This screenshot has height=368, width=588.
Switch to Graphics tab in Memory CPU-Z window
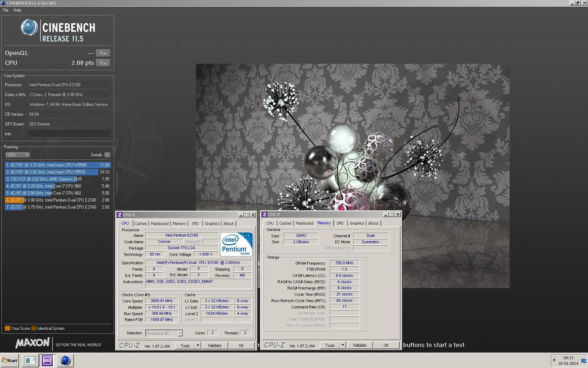point(357,223)
